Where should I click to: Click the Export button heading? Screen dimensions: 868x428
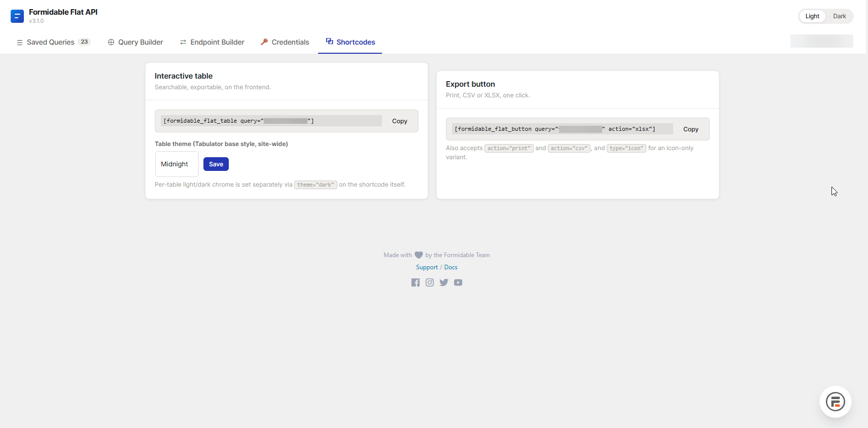pyautogui.click(x=470, y=84)
